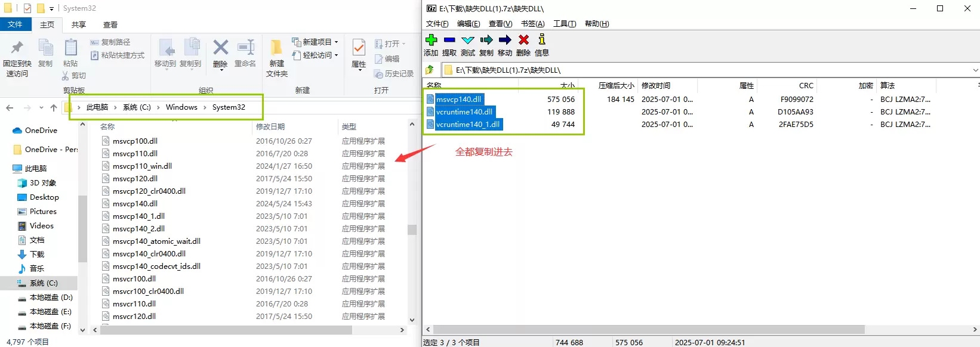This screenshot has height=347, width=980.
Task: Select the vcruntime140.dll file in 7-Zip
Action: click(x=464, y=112)
